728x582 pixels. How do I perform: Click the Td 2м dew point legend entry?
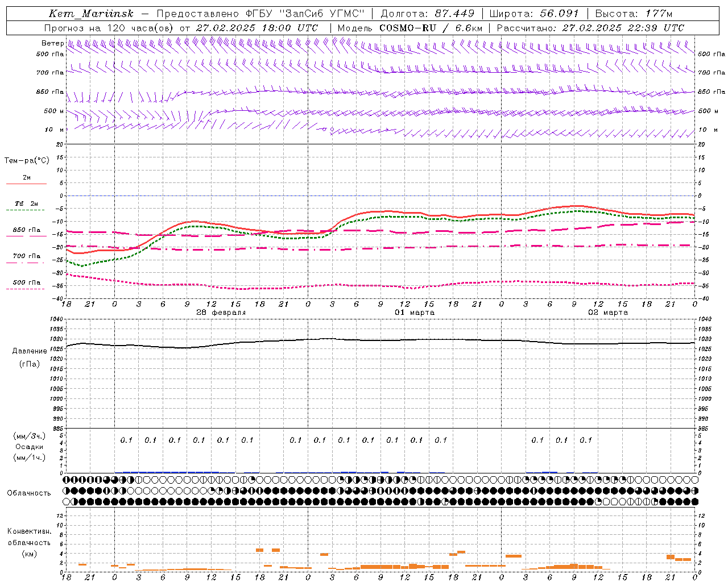point(27,203)
